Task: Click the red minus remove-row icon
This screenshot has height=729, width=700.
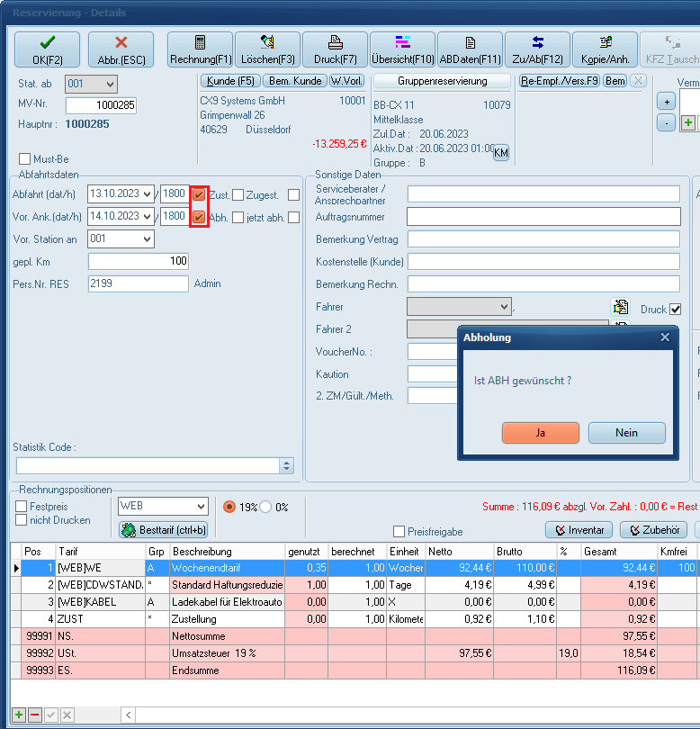Action: pyautogui.click(x=35, y=715)
